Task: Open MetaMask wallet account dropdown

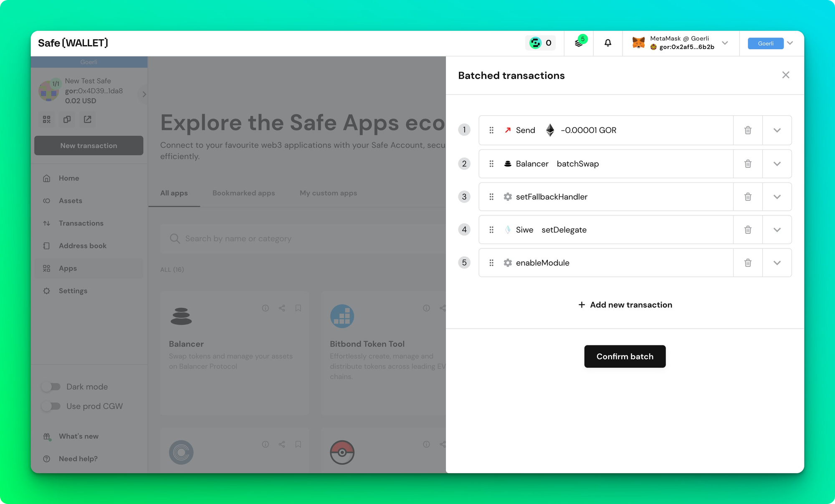Action: (725, 43)
